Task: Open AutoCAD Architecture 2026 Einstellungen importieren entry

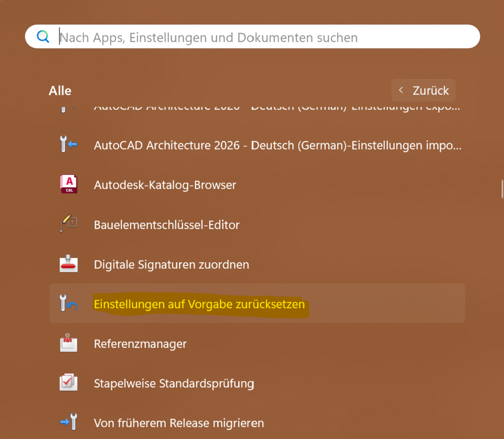Action: 277,145
